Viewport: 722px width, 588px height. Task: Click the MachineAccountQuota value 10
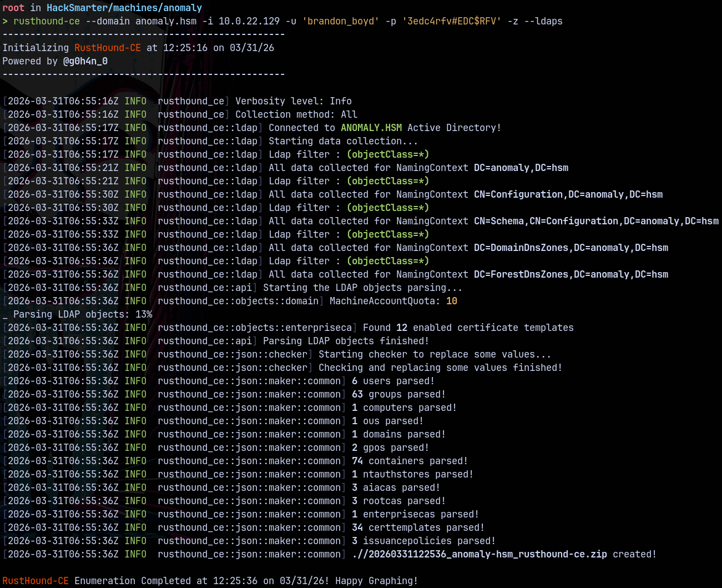[x=452, y=301]
